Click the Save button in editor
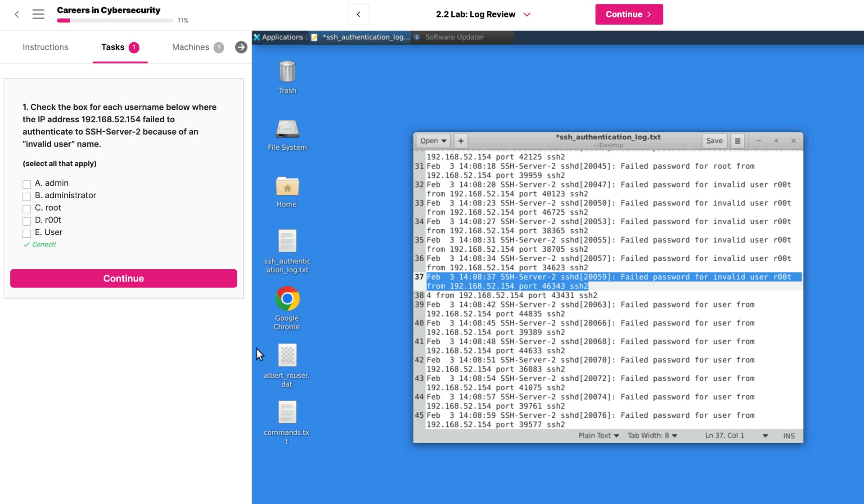 (x=714, y=141)
